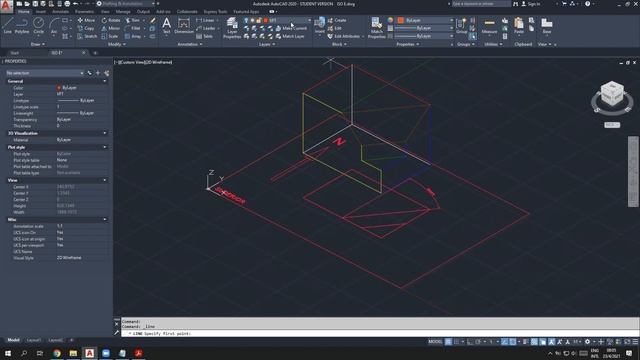Collapse the Plot style section in Properties
The width and height of the screenshot is (640, 360).
[x=105, y=147]
